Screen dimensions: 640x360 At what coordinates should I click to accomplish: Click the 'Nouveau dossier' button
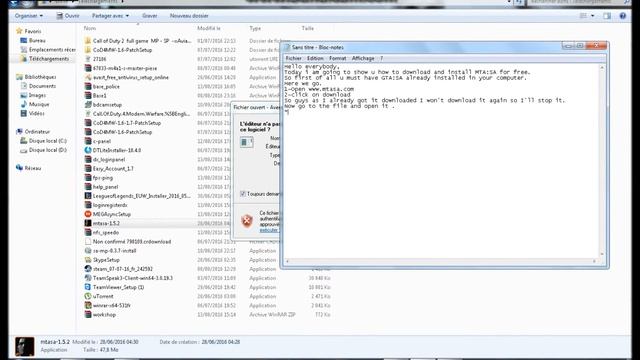pyautogui.click(x=189, y=16)
